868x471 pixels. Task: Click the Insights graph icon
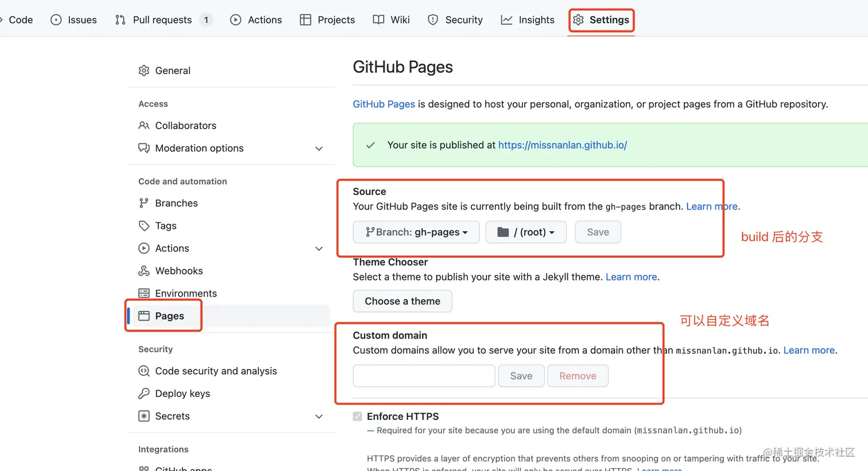506,20
